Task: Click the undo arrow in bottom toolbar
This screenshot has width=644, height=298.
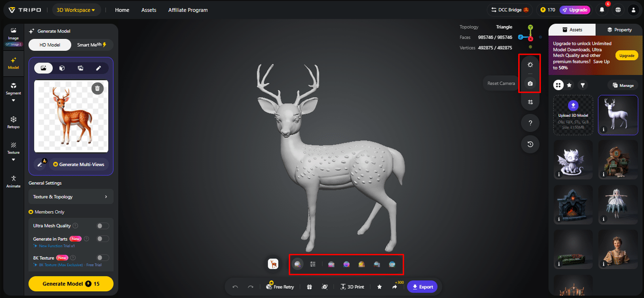Action: click(235, 287)
